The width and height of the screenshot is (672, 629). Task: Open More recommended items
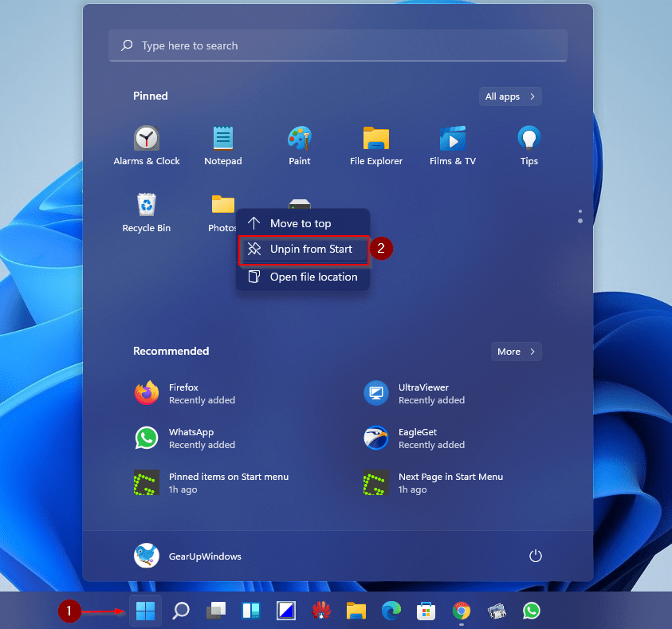tap(516, 351)
